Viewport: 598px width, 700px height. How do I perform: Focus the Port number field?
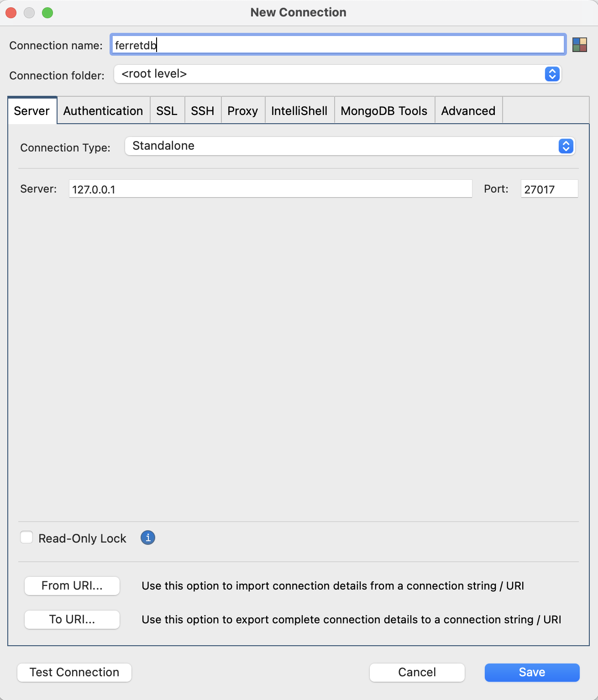pyautogui.click(x=549, y=189)
